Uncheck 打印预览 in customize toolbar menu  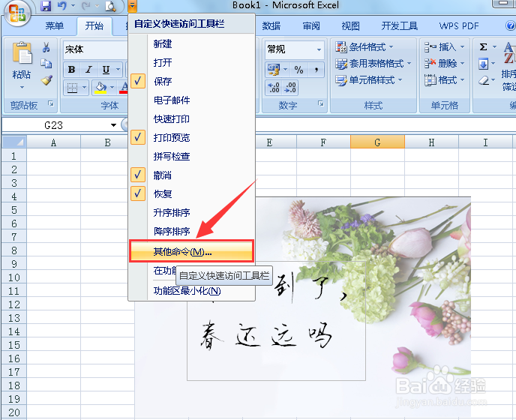(191, 137)
